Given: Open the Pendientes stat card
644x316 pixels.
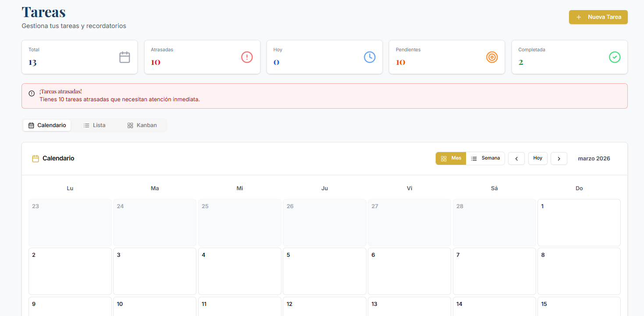Looking at the screenshot, I should point(447,57).
